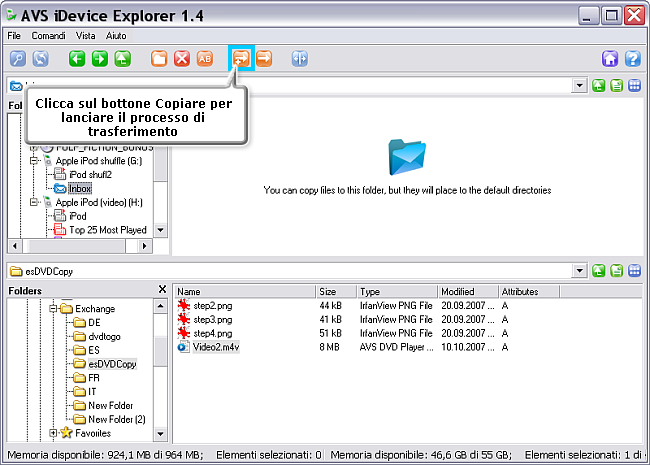Click lower folder tree scroll-up arrow
This screenshot has height=465, width=650.
(x=160, y=306)
